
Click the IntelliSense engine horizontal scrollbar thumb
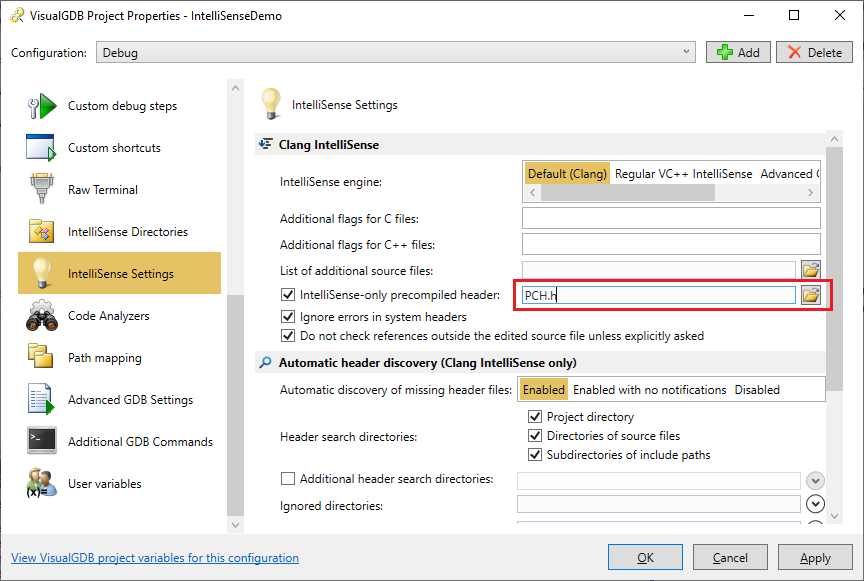click(628, 192)
